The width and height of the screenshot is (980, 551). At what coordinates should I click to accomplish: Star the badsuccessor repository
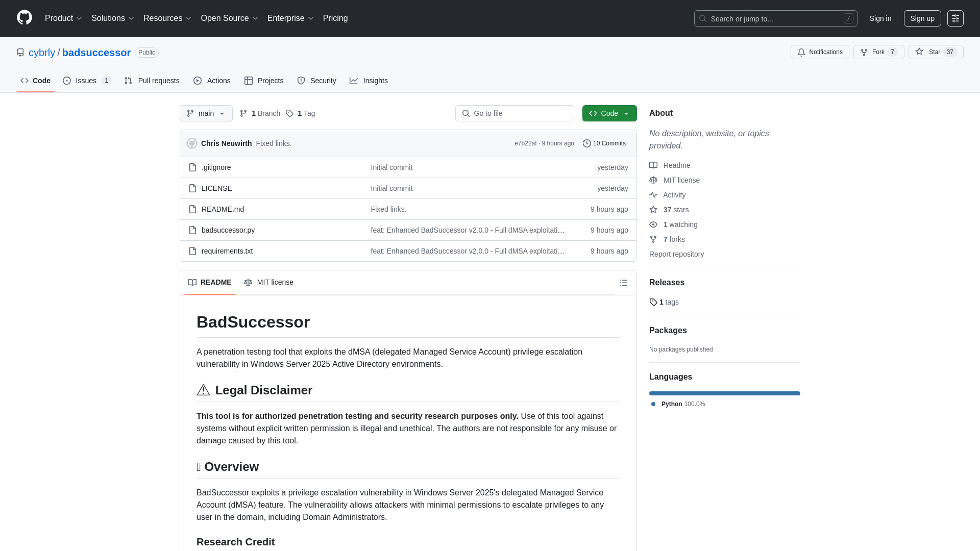936,52
